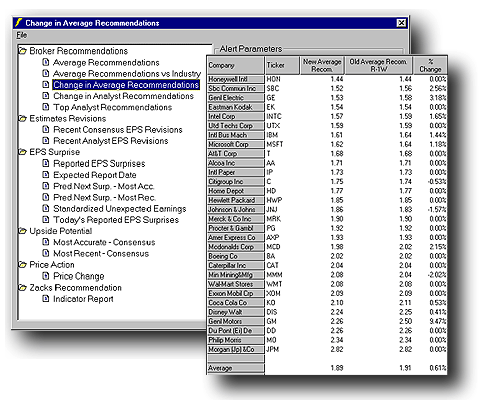
Task: Click document icon beside Average Recommendations
Action: click(x=46, y=62)
